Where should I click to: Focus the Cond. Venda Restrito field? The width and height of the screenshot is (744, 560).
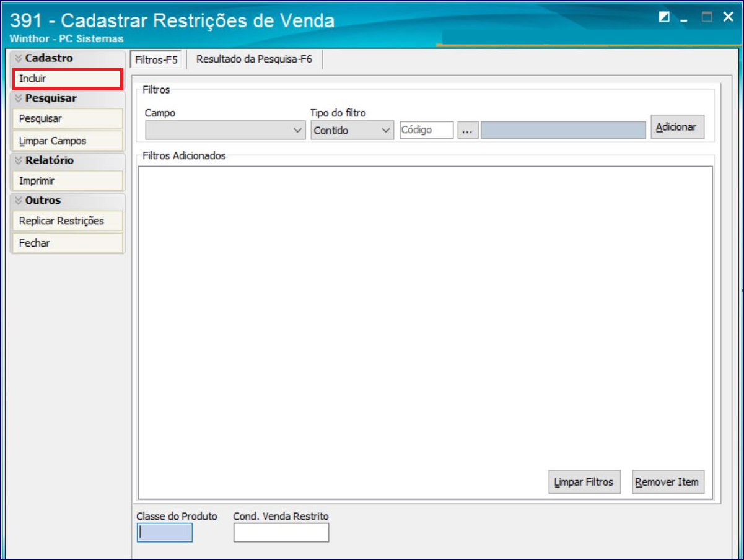[x=281, y=532]
